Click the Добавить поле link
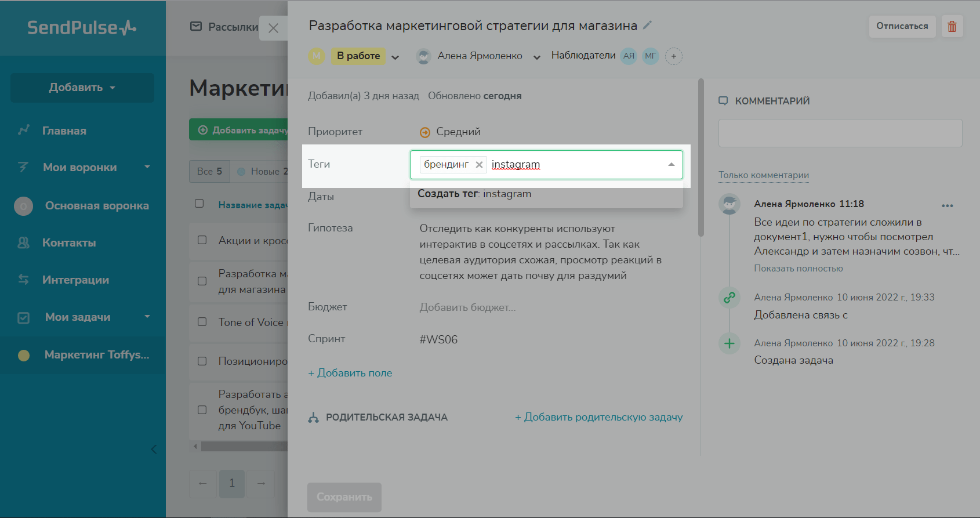 [350, 373]
